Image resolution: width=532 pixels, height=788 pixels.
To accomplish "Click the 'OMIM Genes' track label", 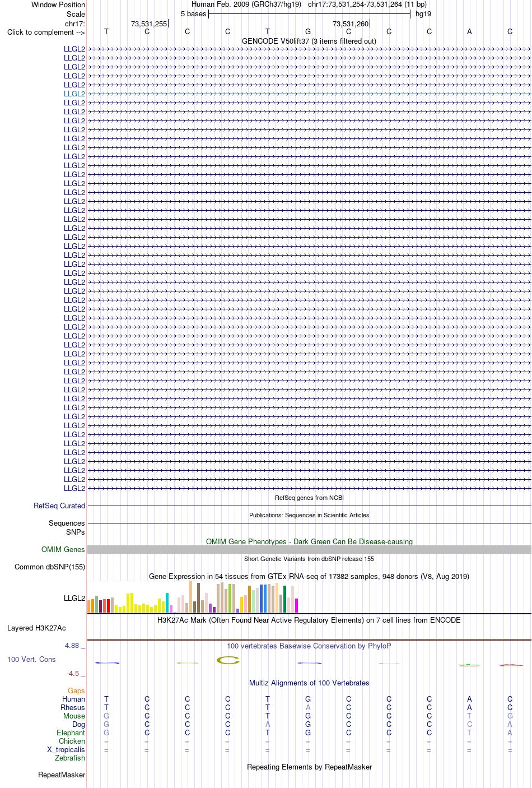I will tap(63, 549).
